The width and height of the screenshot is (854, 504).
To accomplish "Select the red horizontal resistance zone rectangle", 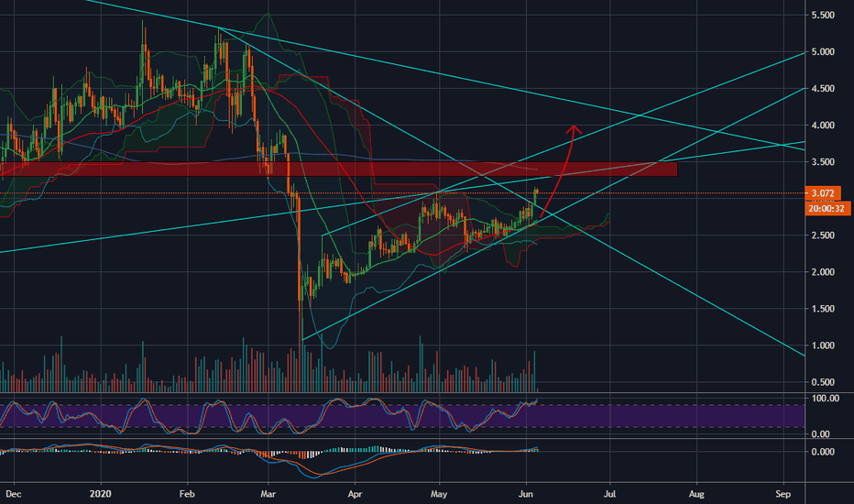I will pyautogui.click(x=339, y=169).
